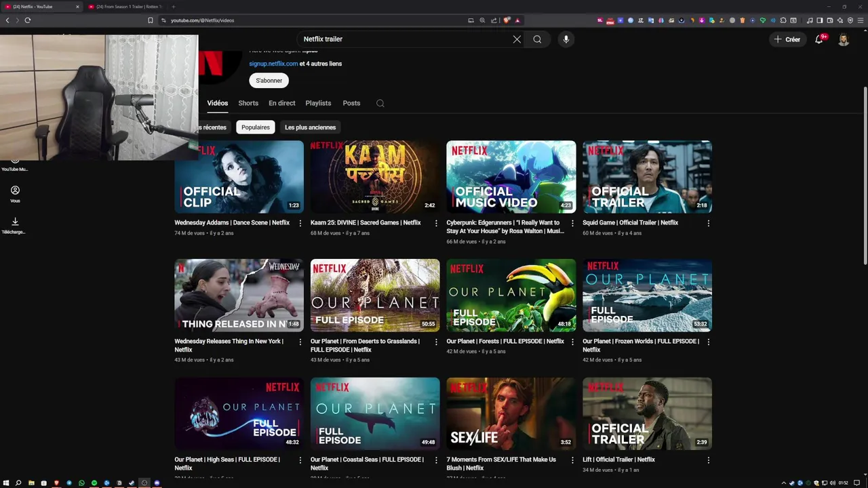Open a new browser tab
Screen dimensions: 868x488
pos(173,7)
